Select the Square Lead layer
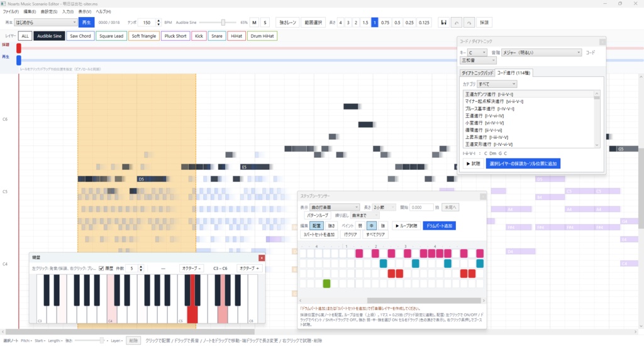 [111, 36]
